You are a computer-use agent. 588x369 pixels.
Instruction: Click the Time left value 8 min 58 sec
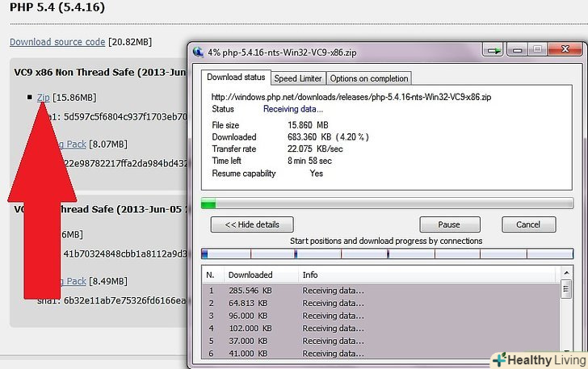[309, 161]
